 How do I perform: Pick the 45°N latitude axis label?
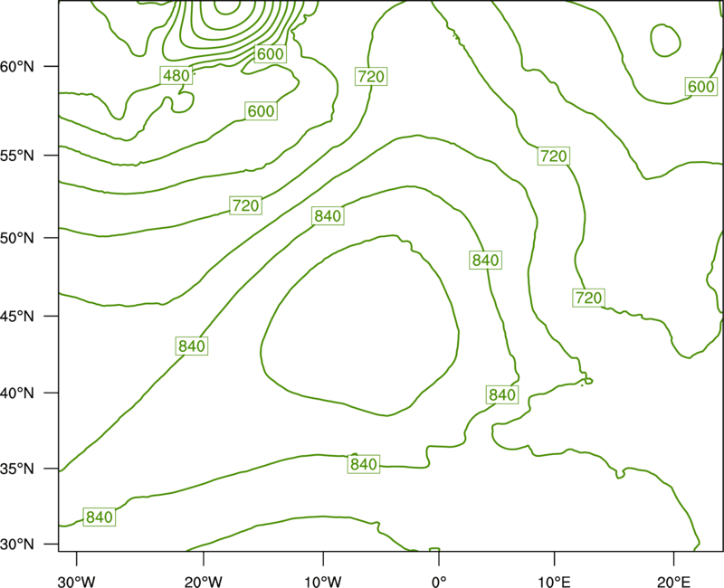coord(17,317)
